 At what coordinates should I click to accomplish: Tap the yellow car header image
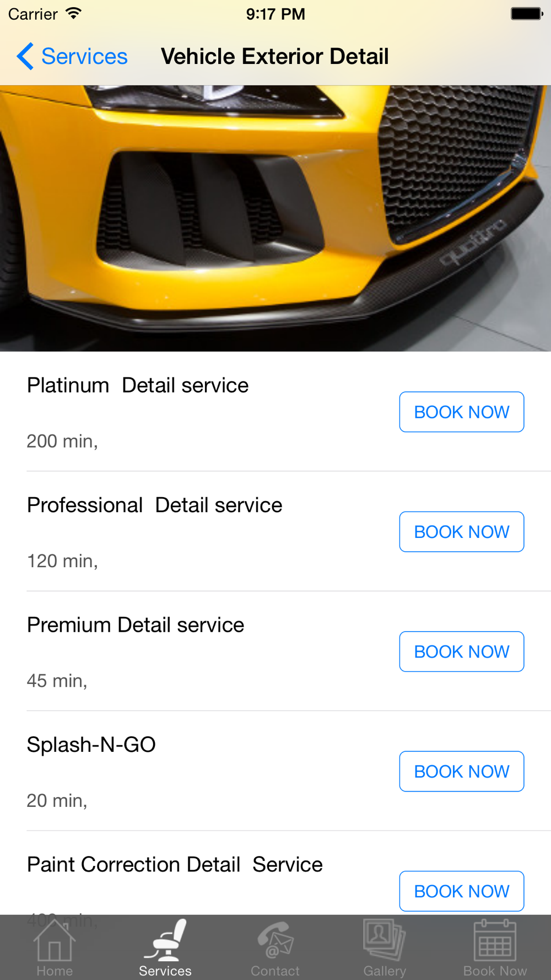[x=275, y=218]
